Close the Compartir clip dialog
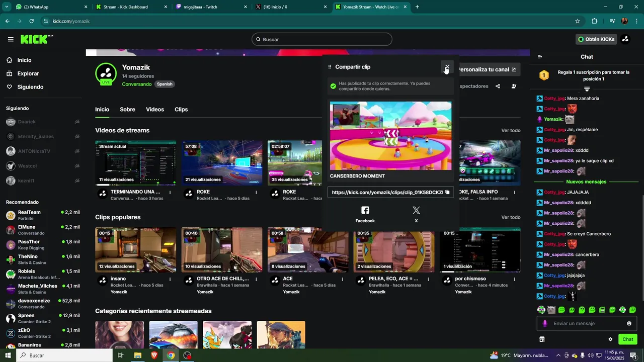Image resolution: width=644 pixels, height=362 pixels. click(x=447, y=67)
